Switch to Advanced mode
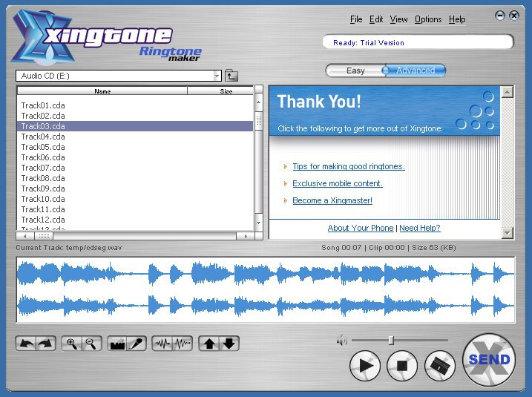Viewport: 532px width, 397px height. 416,70
